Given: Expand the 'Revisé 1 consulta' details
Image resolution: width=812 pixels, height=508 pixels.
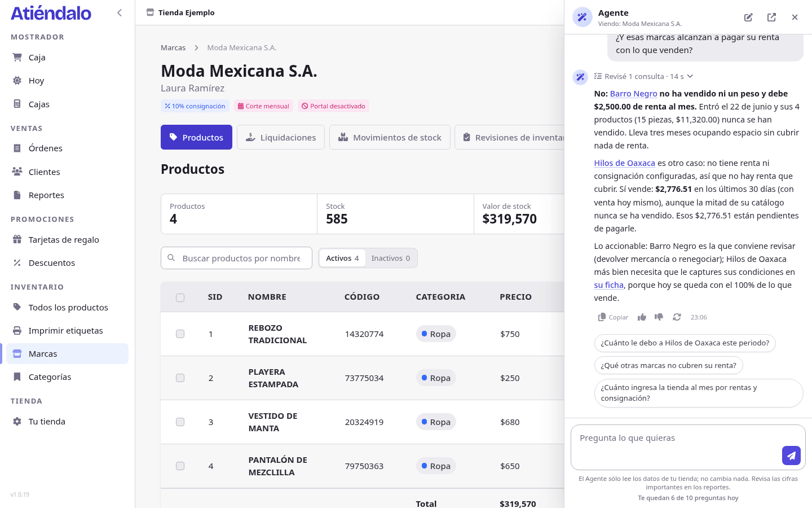Looking at the screenshot, I should click(644, 77).
